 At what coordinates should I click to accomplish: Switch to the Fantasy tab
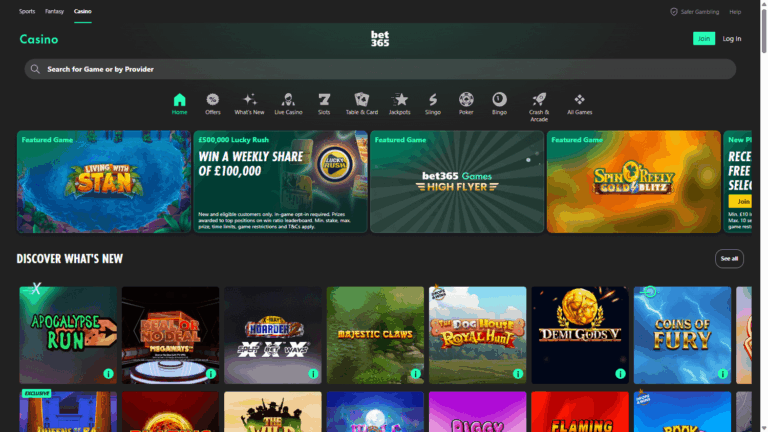(54, 11)
